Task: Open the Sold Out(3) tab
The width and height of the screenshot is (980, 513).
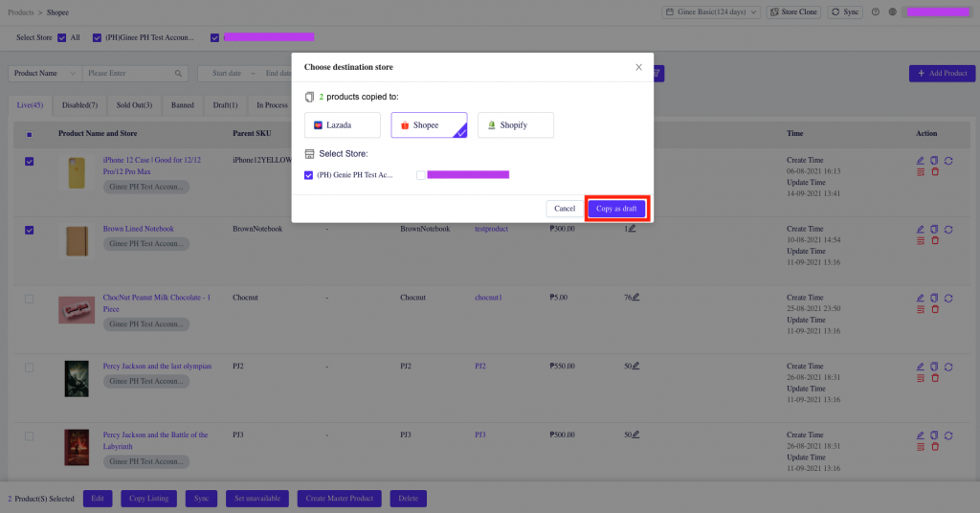Action: (134, 105)
